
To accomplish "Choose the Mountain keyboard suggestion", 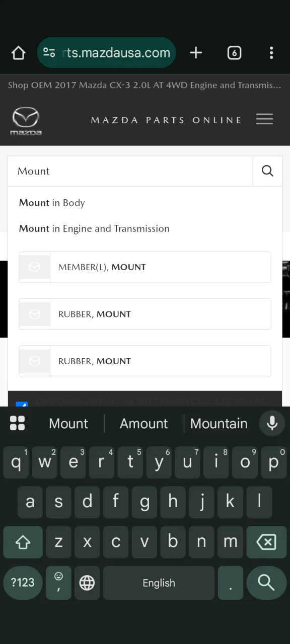I will [x=219, y=423].
